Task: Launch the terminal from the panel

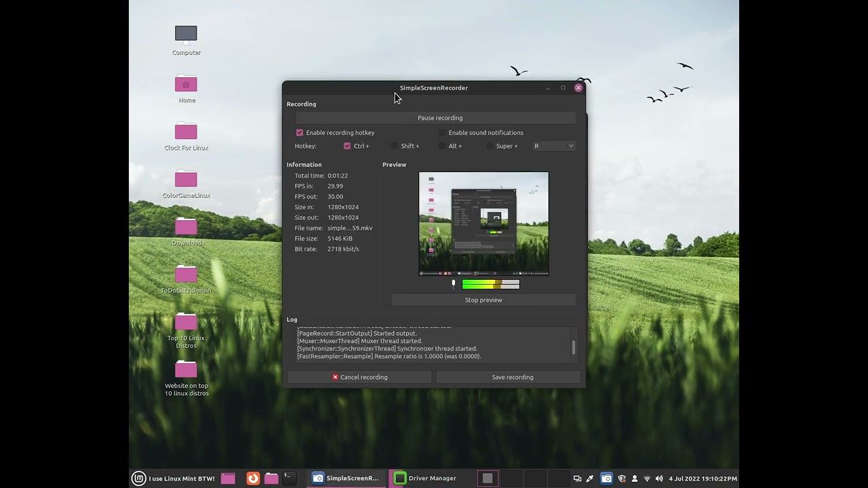Action: 289,478
